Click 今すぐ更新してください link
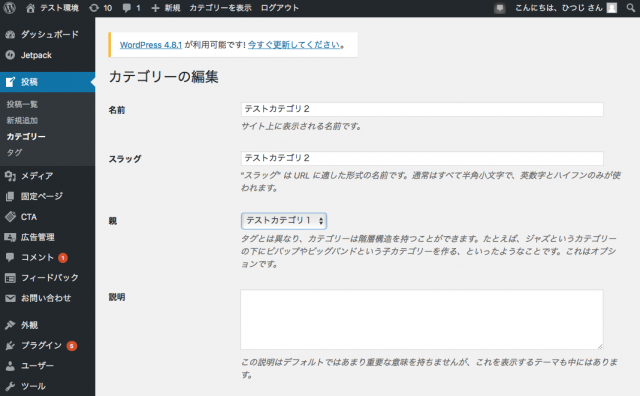 tap(294, 45)
